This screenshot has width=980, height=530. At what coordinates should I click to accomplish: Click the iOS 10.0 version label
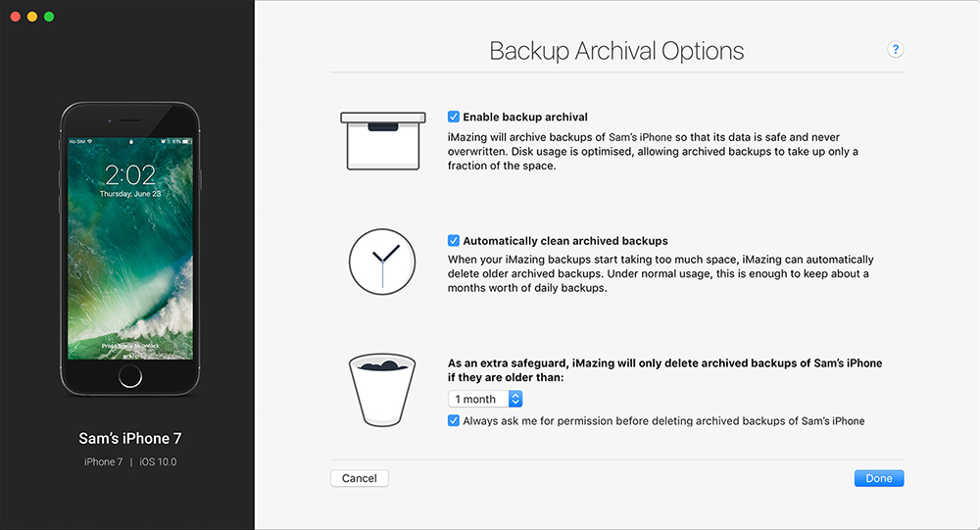tap(158, 461)
